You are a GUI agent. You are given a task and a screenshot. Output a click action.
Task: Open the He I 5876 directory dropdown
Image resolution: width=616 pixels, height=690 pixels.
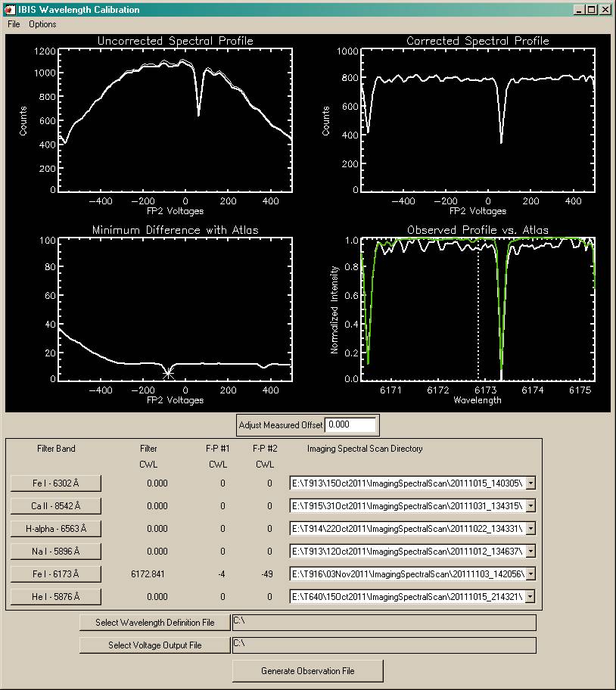pyautogui.click(x=530, y=597)
